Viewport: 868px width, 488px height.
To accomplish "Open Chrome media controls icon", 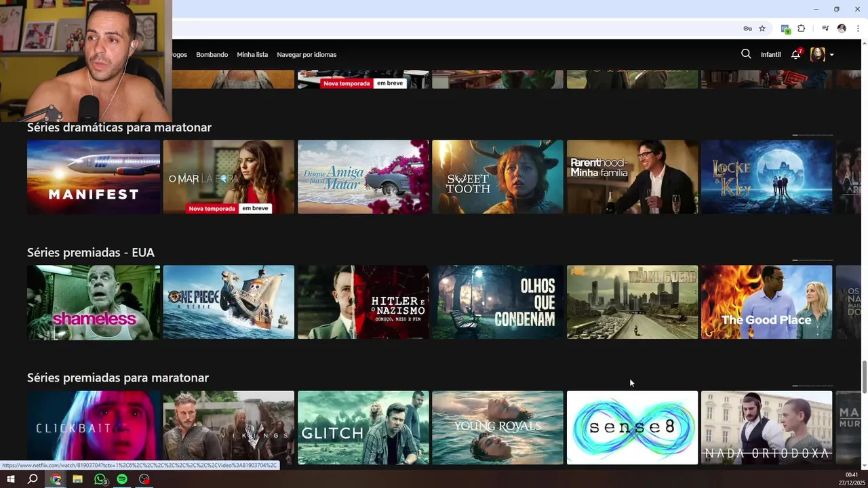I will coord(825,28).
